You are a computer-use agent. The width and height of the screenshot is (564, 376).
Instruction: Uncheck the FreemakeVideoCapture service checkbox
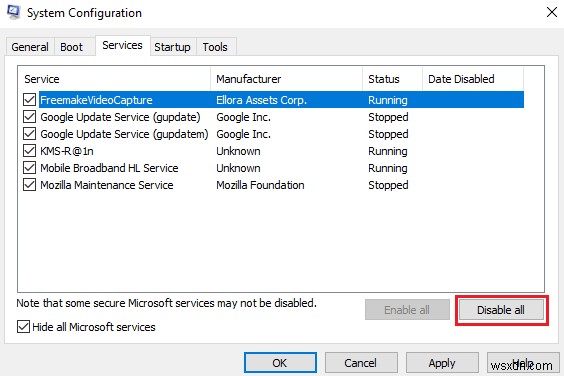[29, 100]
